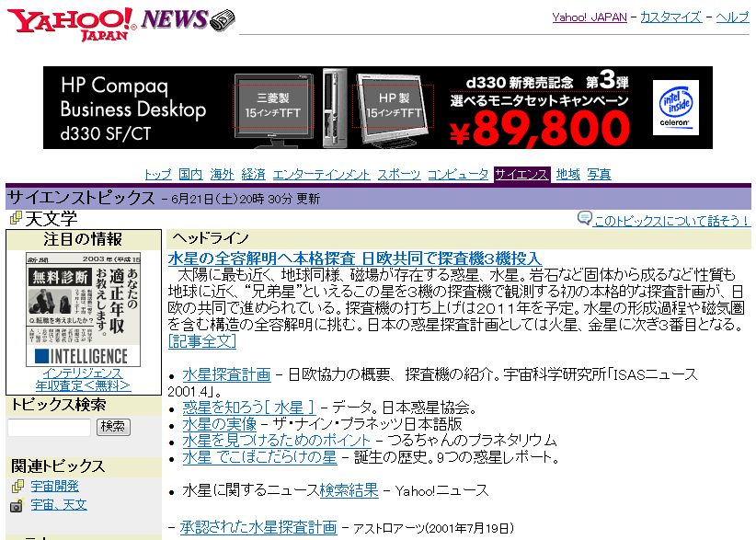This screenshot has height=540, width=756.
Task: Click the 検索結果 news search link
Action: (349, 491)
